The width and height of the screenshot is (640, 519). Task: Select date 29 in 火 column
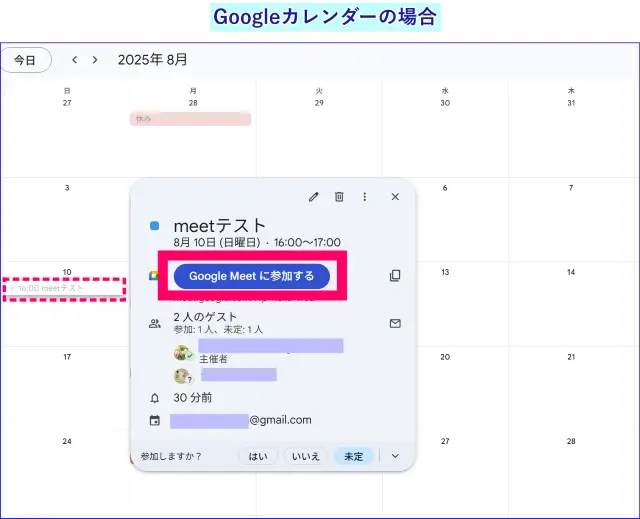point(319,103)
